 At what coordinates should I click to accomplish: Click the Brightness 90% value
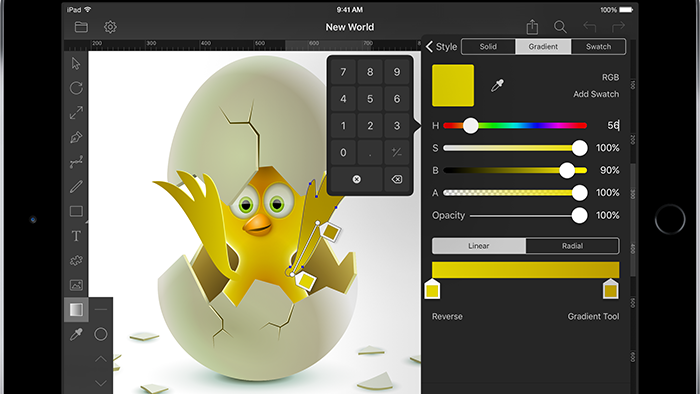pyautogui.click(x=609, y=170)
